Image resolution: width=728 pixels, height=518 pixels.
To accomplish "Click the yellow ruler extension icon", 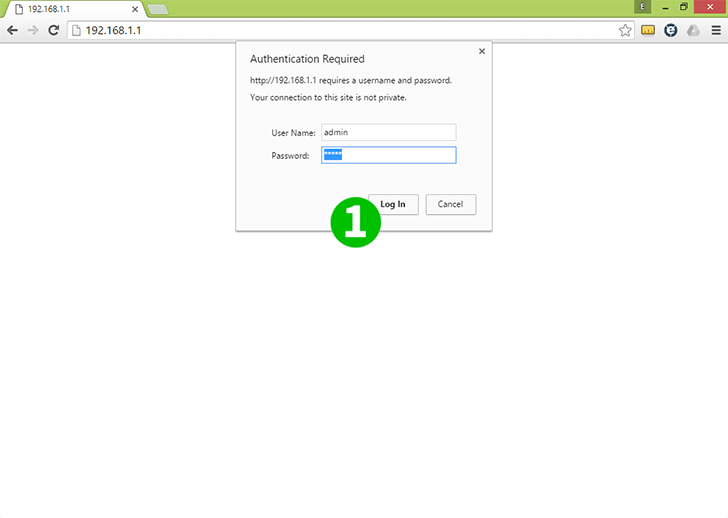I will pos(648,30).
